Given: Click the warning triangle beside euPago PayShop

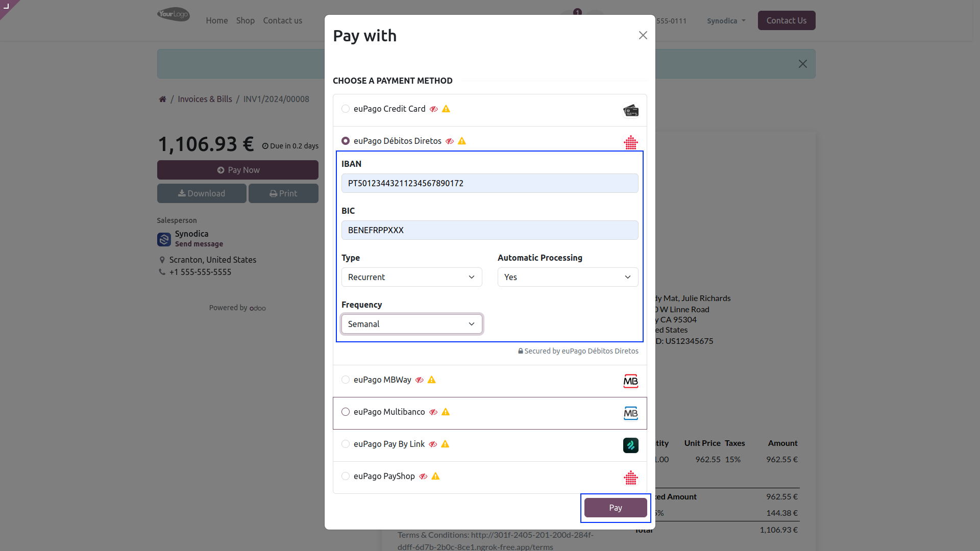Looking at the screenshot, I should coord(435,477).
